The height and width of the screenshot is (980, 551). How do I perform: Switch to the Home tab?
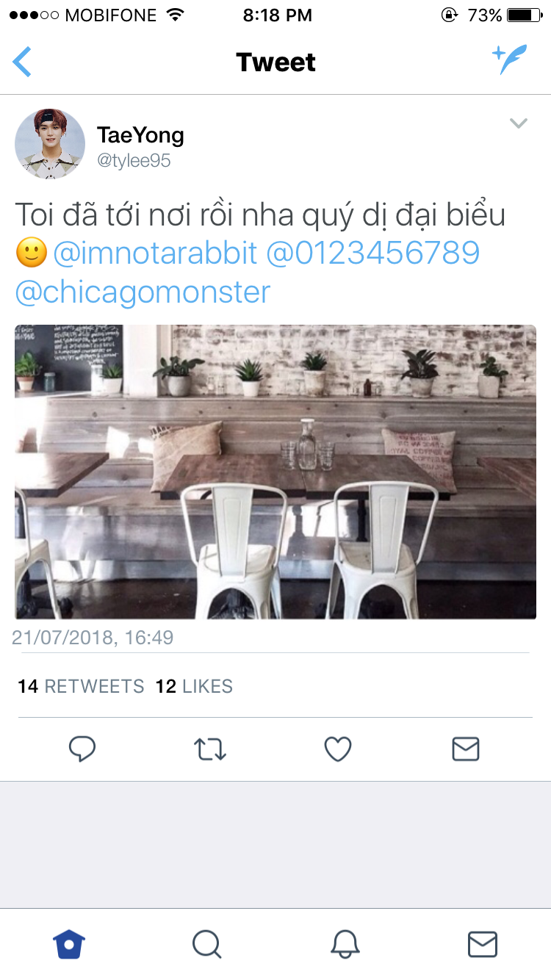(x=70, y=943)
